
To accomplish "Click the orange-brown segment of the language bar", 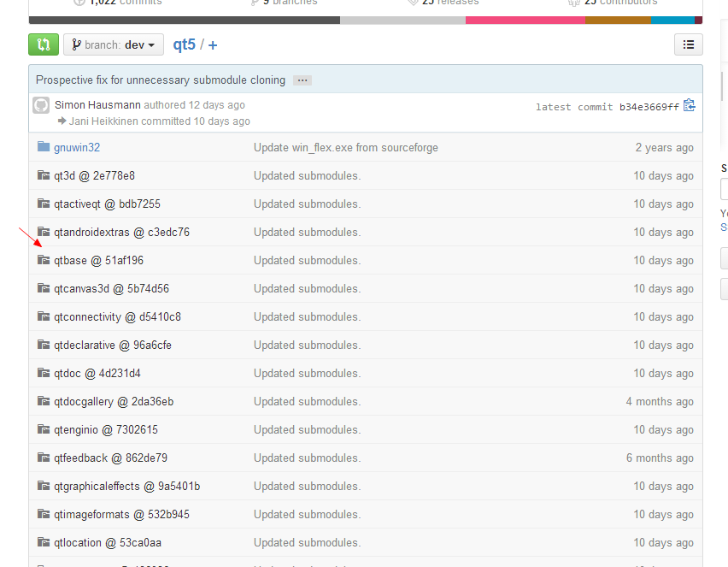I will tap(618, 20).
